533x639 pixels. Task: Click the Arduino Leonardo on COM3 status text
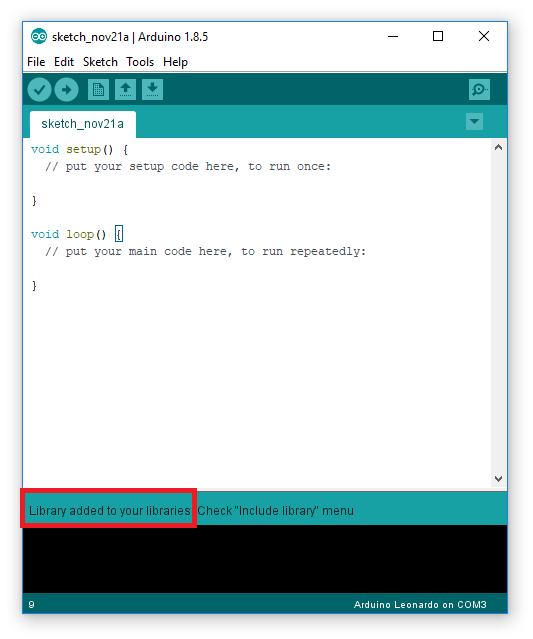coord(420,605)
